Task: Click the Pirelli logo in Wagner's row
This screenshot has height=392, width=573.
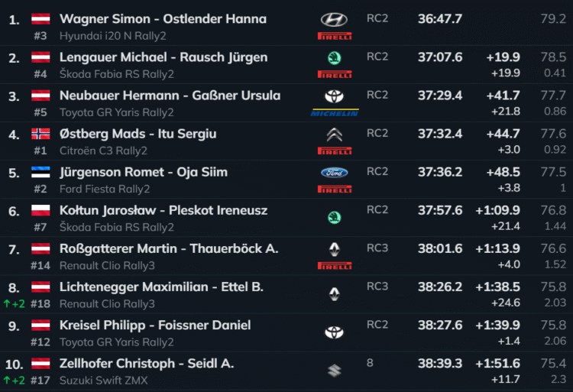Action: tap(335, 36)
